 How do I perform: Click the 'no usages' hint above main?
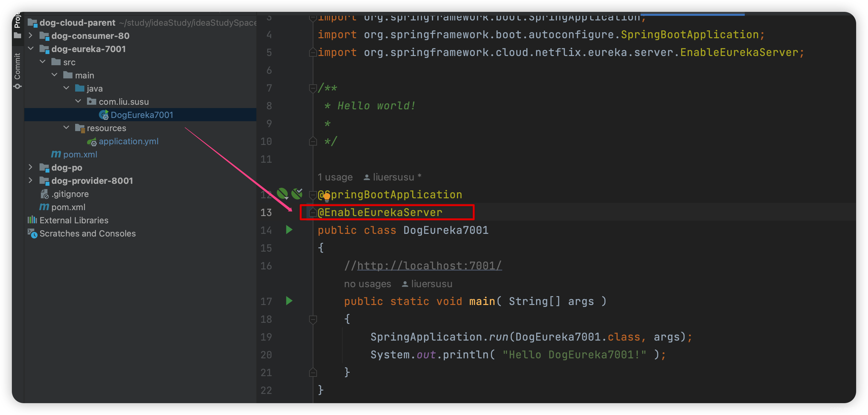point(367,284)
